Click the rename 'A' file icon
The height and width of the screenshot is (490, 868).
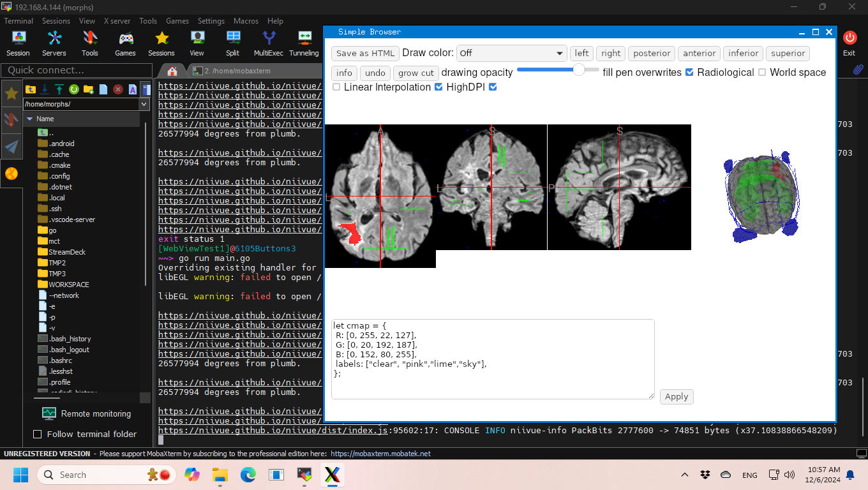pyautogui.click(x=133, y=89)
